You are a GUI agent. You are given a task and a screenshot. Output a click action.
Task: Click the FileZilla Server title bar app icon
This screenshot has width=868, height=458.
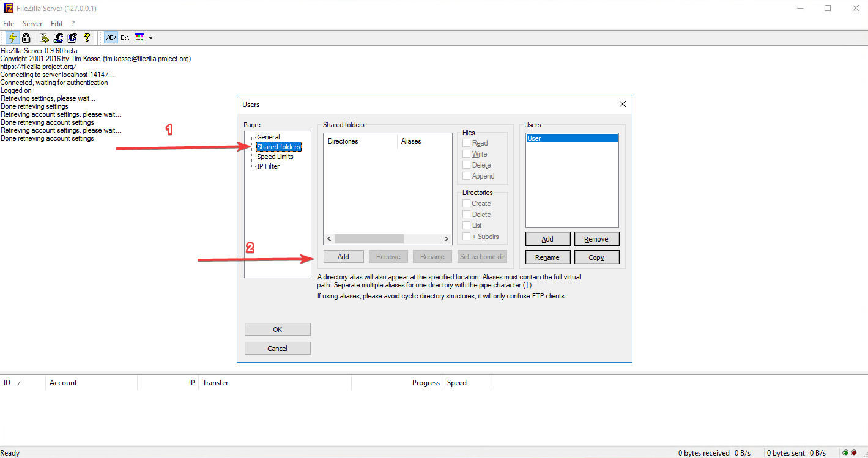[9, 9]
